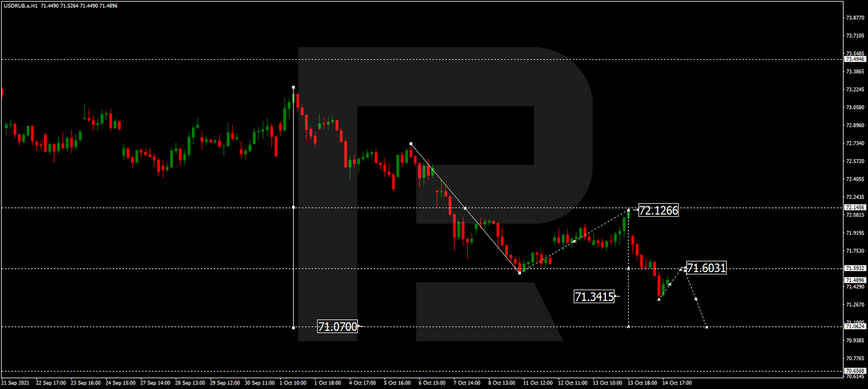Select the top anchor of the vertical measurement line
Image resolution: width=868 pixels, height=389 pixels.
point(293,87)
